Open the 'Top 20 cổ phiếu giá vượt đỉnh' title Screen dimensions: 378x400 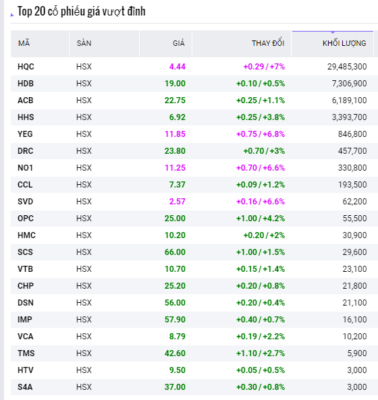coord(81,11)
